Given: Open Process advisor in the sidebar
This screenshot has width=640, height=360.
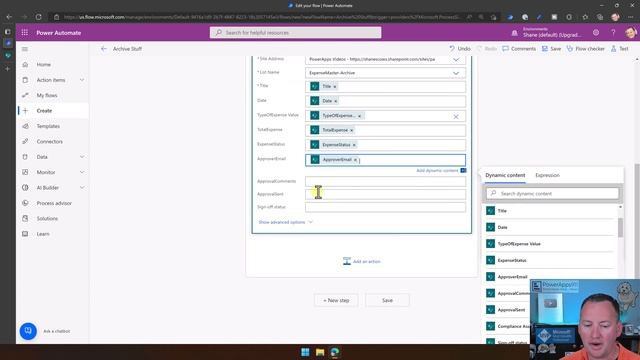Looking at the screenshot, I should (54, 203).
